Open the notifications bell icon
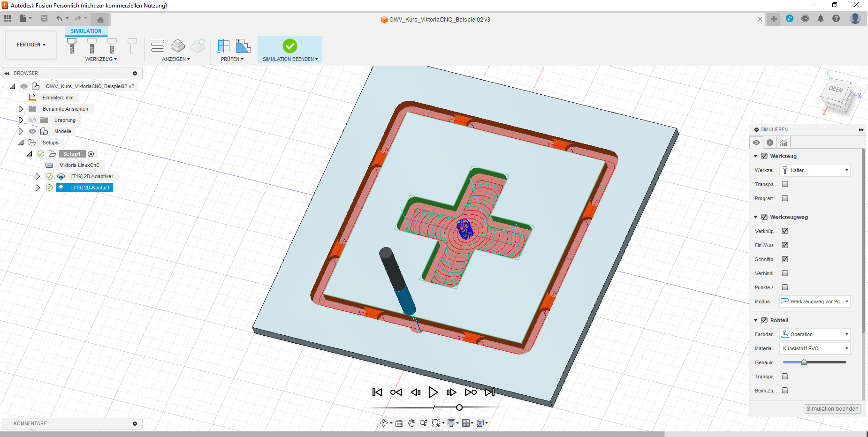The width and height of the screenshot is (868, 437). tap(821, 18)
